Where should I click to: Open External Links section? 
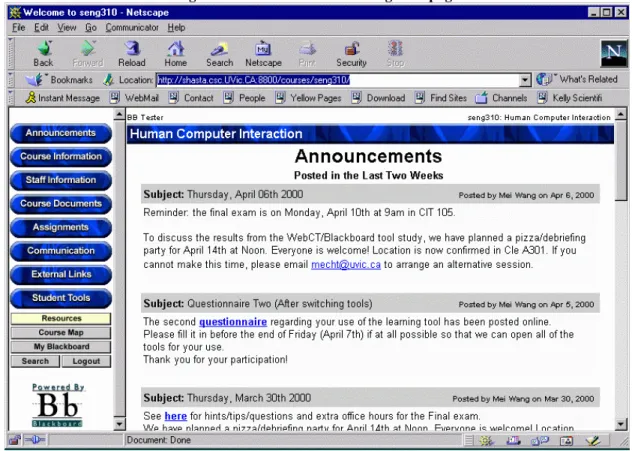pos(61,274)
